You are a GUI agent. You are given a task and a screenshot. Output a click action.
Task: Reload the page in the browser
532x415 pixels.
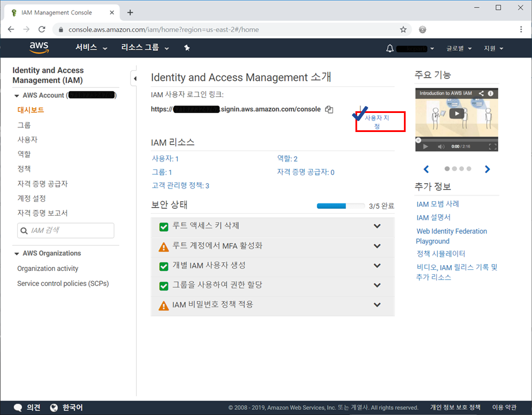click(x=42, y=29)
